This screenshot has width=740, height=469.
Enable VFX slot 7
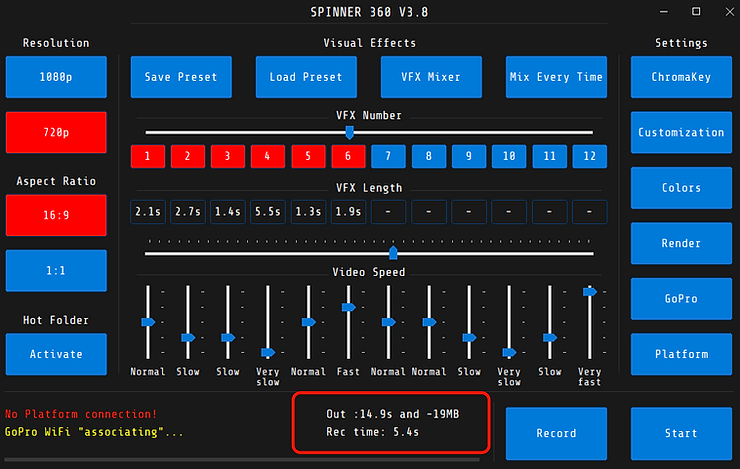[388, 156]
